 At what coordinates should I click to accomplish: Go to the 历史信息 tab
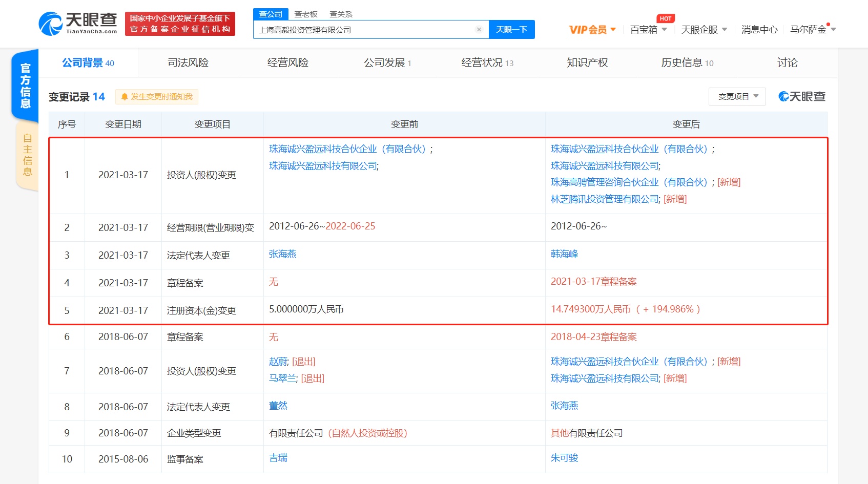(687, 62)
